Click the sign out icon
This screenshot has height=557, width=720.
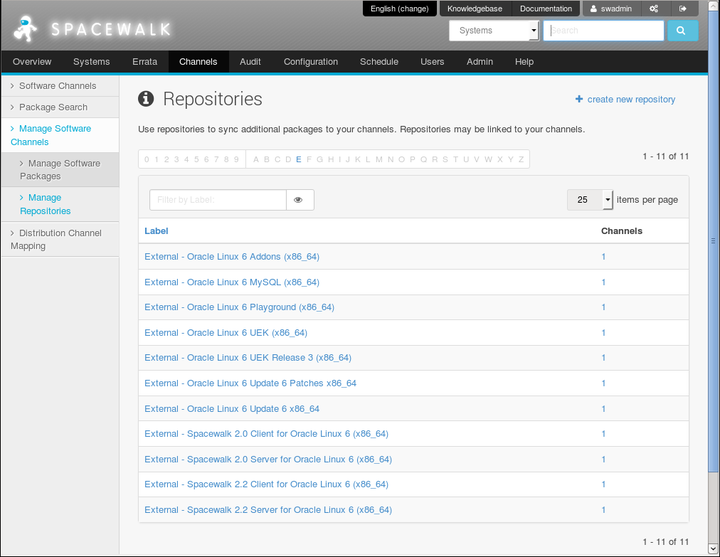click(x=682, y=9)
